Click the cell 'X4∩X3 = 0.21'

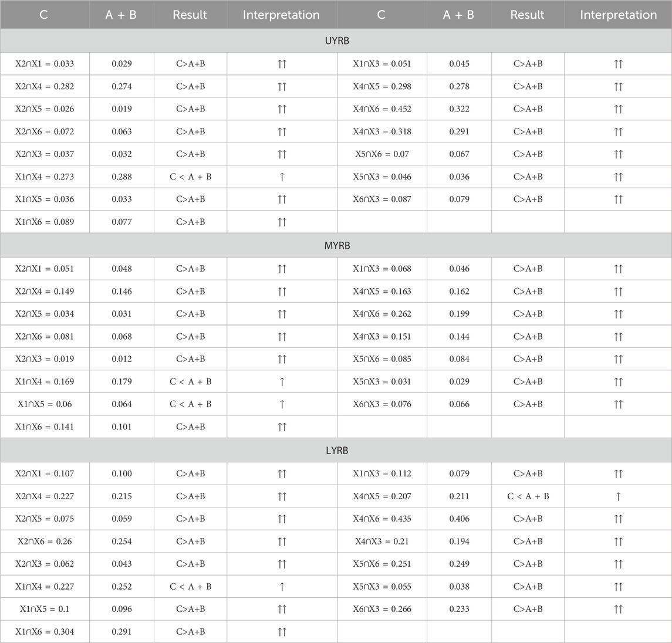(x=382, y=542)
